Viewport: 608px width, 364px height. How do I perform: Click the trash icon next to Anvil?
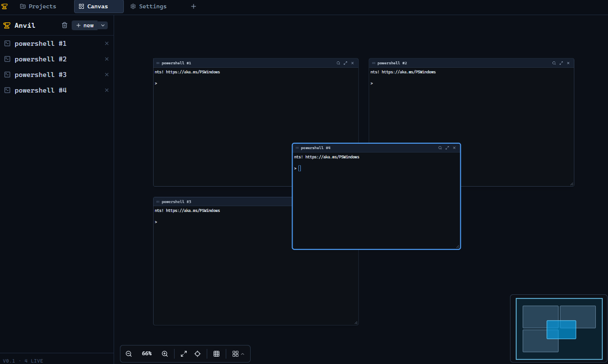tap(64, 25)
